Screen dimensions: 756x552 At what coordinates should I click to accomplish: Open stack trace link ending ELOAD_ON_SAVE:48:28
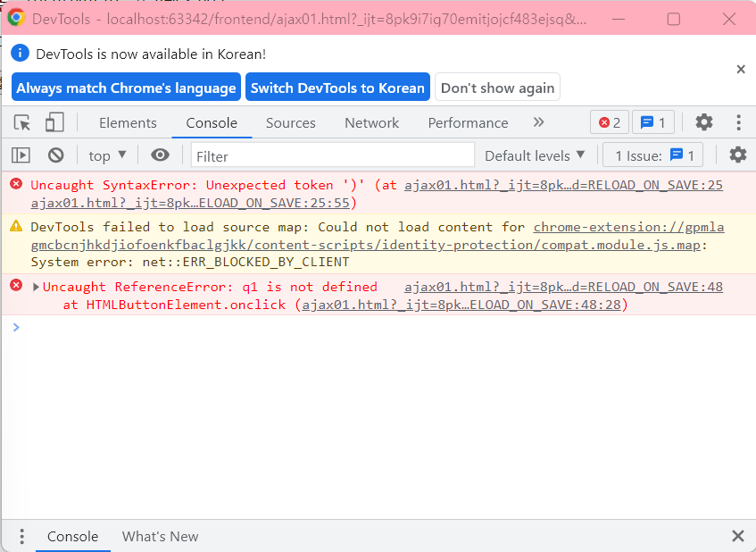461,305
